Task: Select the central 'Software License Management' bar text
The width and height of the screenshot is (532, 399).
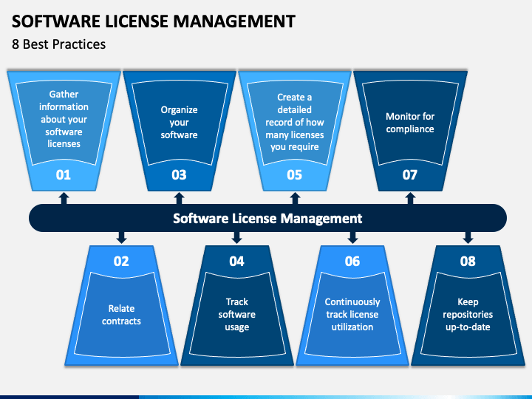Action: point(267,218)
